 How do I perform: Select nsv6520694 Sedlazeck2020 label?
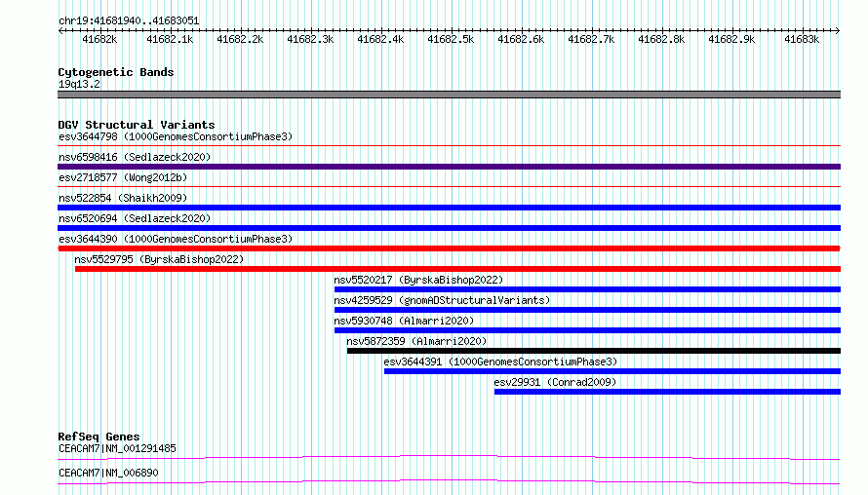pyautogui.click(x=135, y=218)
